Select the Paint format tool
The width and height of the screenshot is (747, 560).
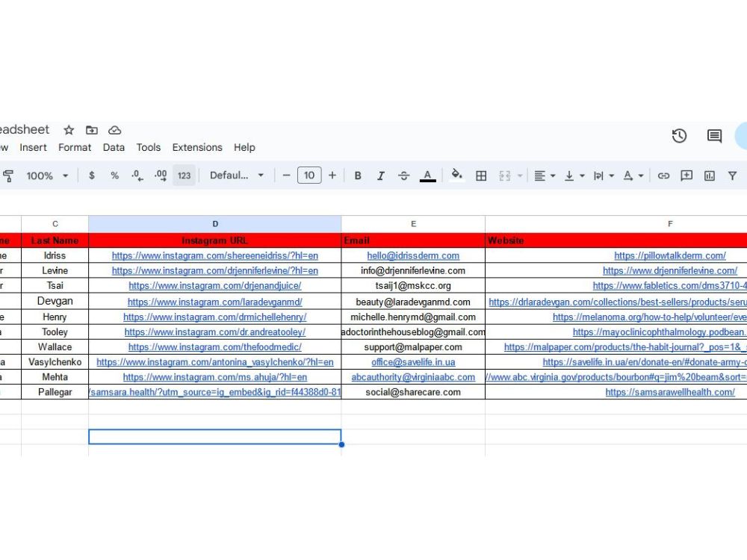(8, 175)
